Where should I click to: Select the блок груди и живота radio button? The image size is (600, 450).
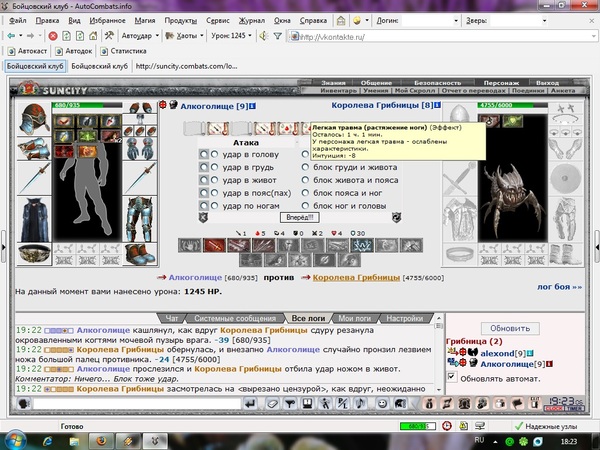tap(305, 167)
